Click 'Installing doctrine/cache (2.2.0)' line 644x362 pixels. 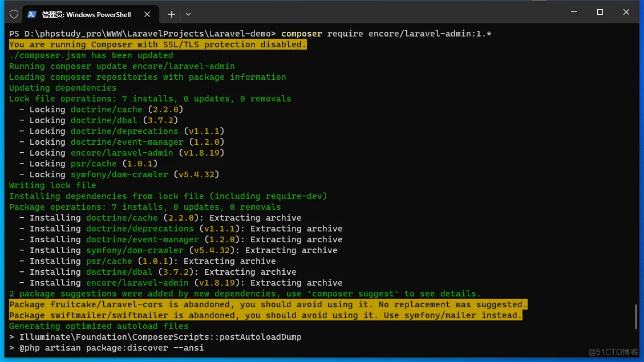[160, 218]
